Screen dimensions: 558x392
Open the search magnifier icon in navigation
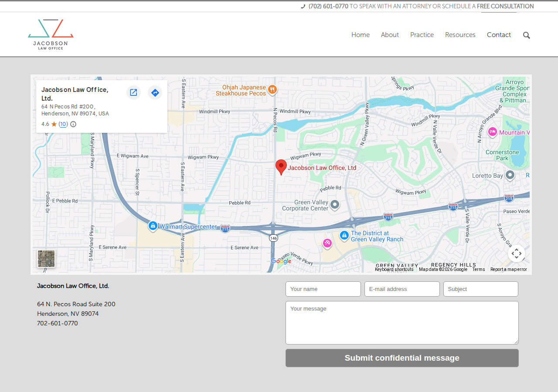[527, 35]
